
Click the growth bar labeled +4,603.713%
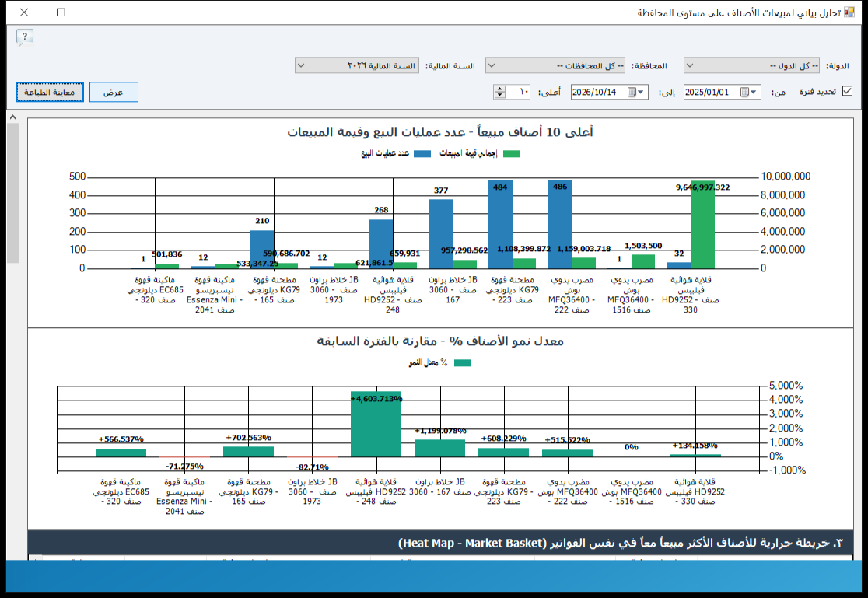click(x=376, y=424)
